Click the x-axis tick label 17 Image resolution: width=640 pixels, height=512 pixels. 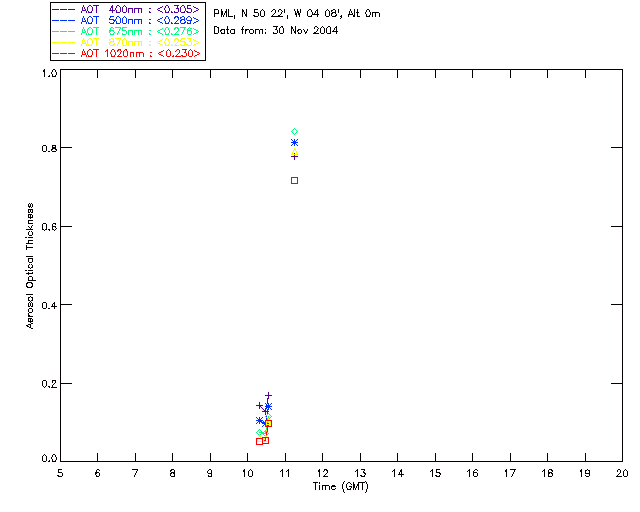coord(510,473)
